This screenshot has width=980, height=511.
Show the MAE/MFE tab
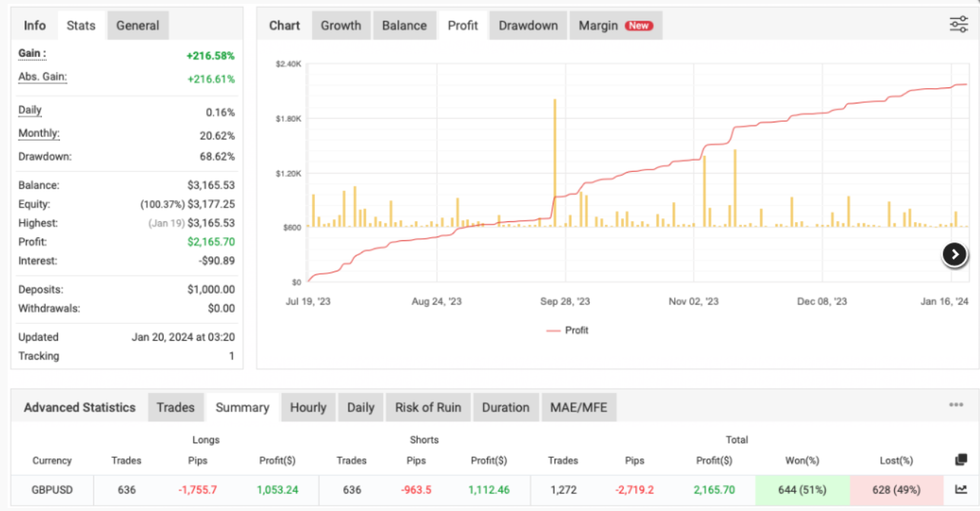(x=578, y=408)
